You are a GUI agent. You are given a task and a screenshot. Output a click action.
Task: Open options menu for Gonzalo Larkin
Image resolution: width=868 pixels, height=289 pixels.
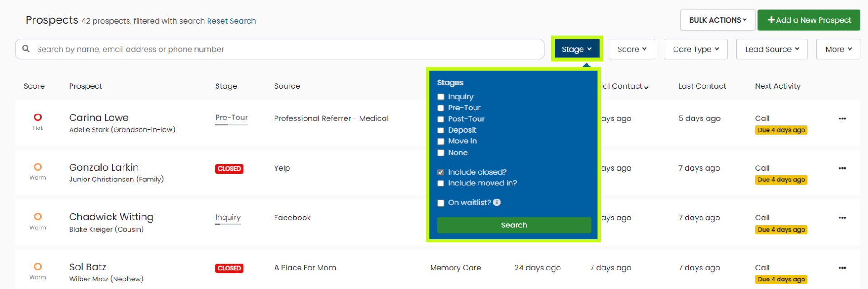pyautogui.click(x=842, y=168)
